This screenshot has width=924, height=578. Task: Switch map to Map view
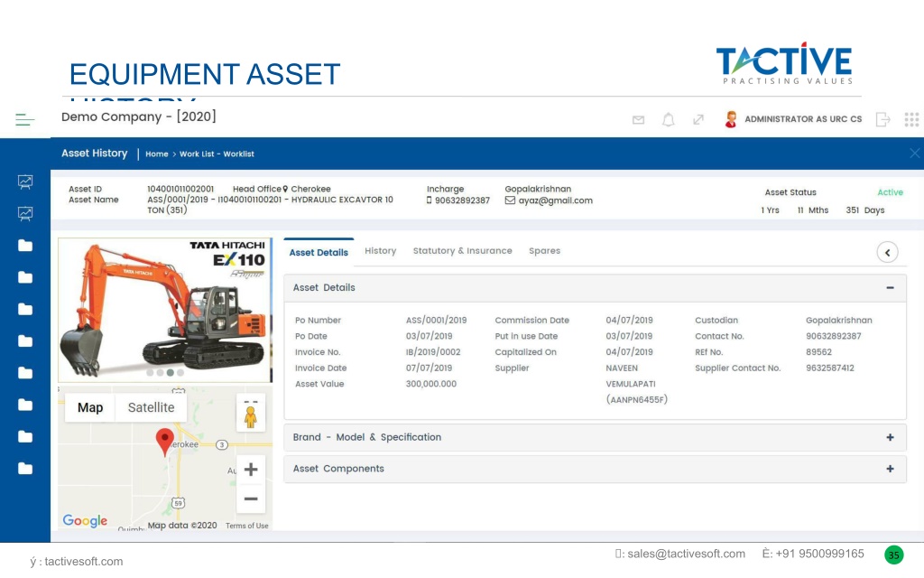(90, 407)
